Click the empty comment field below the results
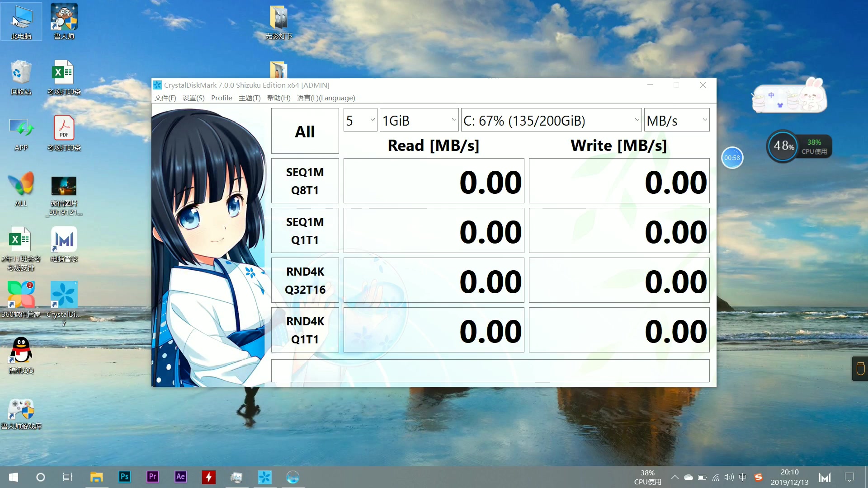The width and height of the screenshot is (868, 488). tap(490, 371)
